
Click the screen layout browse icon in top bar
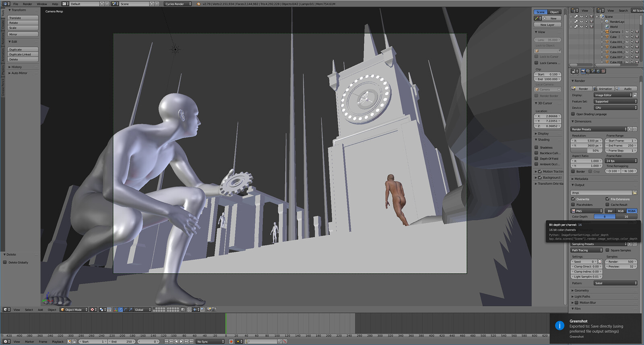pos(65,4)
